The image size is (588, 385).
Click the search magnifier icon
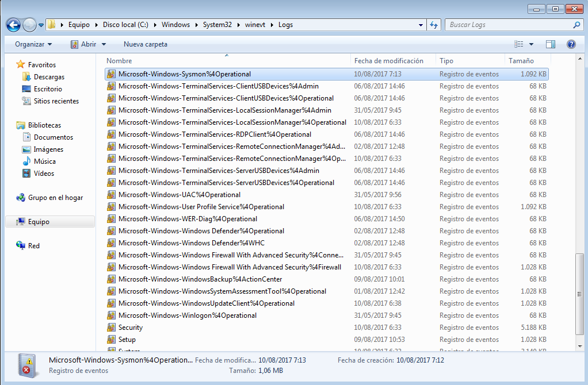tap(576, 25)
